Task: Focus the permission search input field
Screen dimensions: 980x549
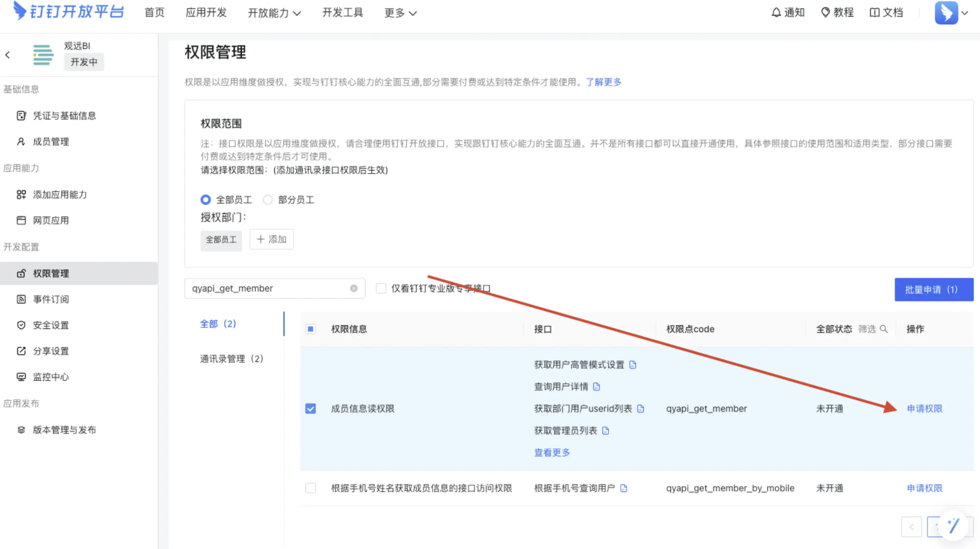Action: (274, 288)
